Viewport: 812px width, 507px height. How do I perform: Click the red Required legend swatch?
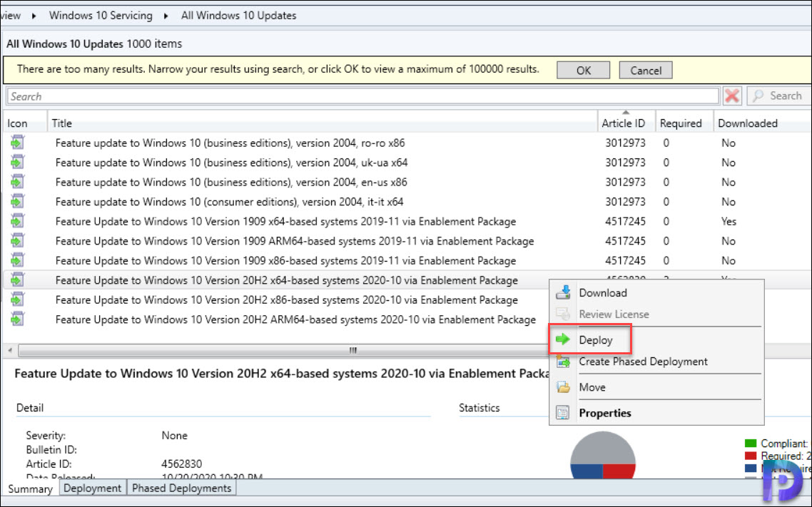751,456
